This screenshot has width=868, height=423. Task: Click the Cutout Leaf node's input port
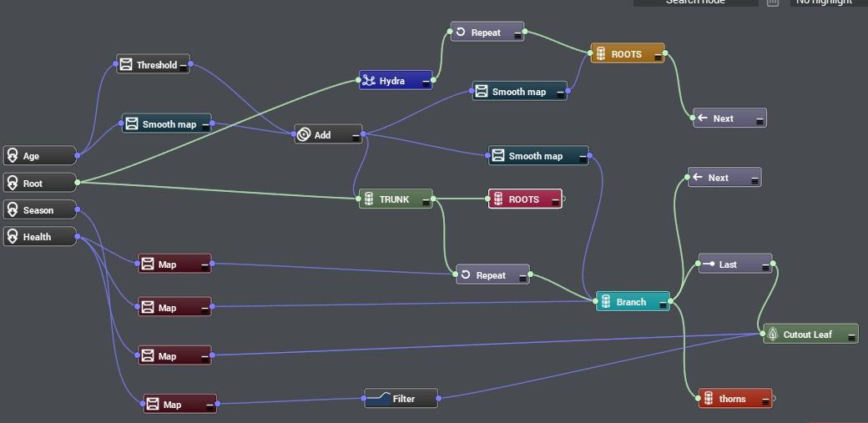(763, 334)
